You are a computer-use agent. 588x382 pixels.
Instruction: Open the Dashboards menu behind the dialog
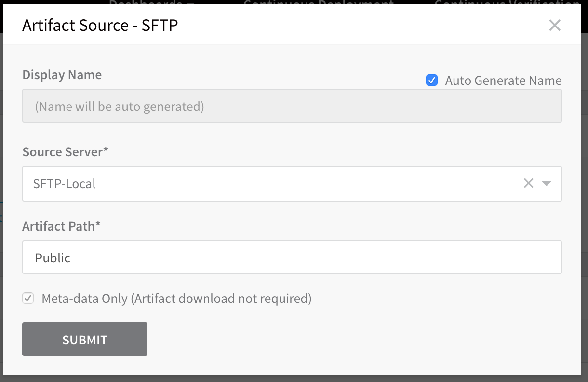pyautogui.click(x=151, y=2)
